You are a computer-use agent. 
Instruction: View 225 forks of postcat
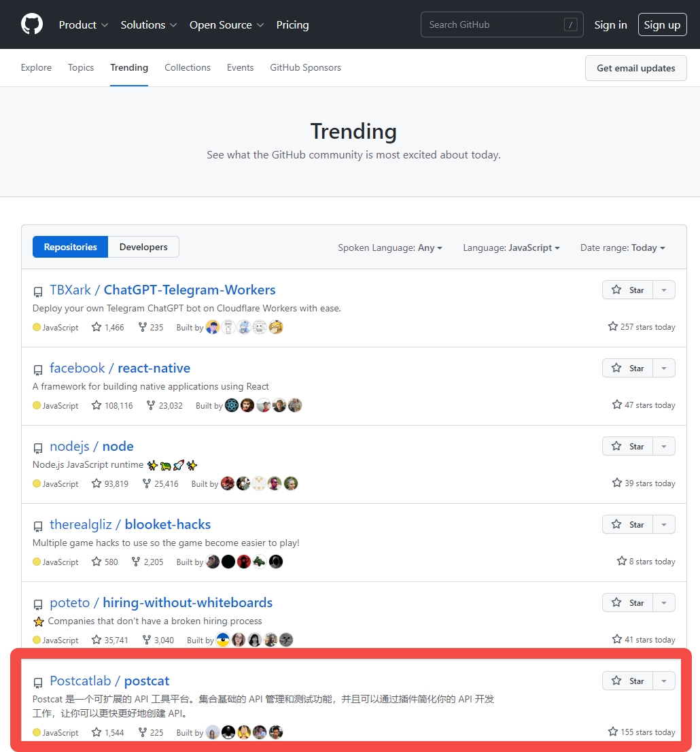coord(151,733)
